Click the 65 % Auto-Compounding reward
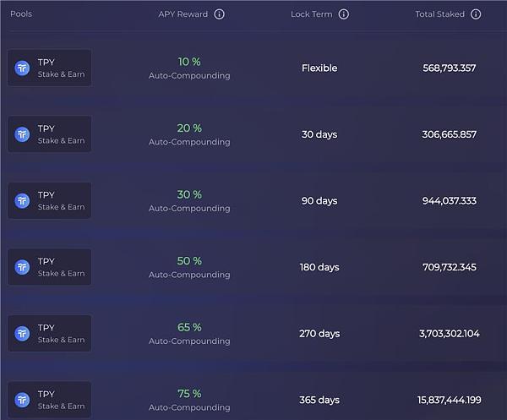This screenshot has height=420, width=507. (189, 334)
